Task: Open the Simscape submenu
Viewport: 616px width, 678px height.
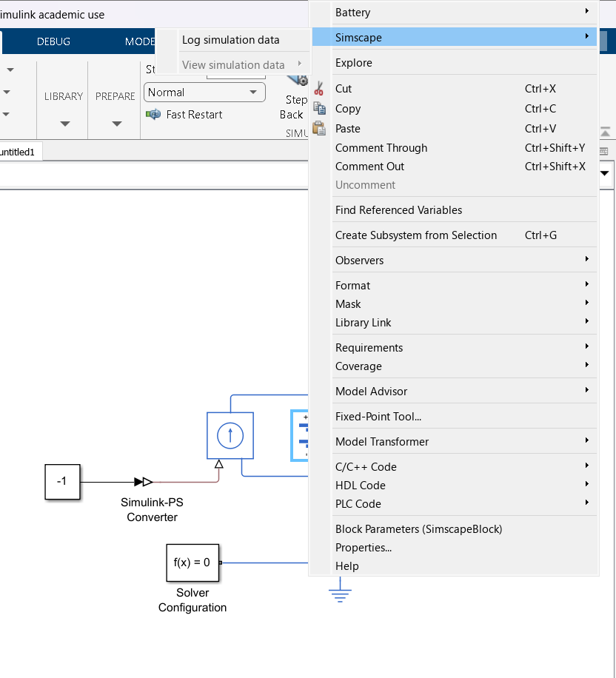Action: pos(454,37)
